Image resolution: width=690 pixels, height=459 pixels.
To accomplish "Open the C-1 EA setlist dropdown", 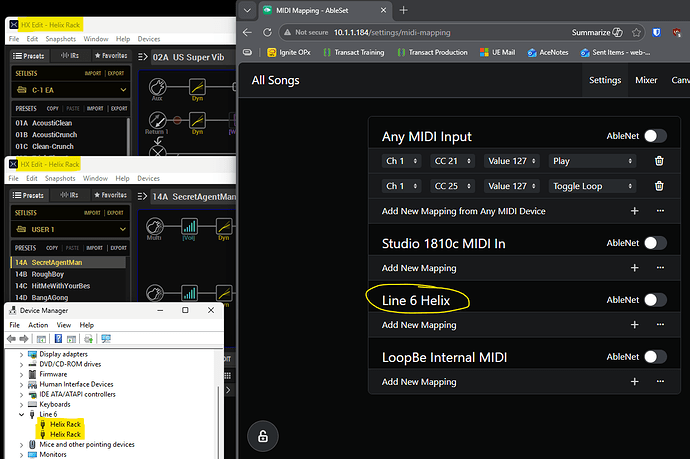I will pos(71,90).
